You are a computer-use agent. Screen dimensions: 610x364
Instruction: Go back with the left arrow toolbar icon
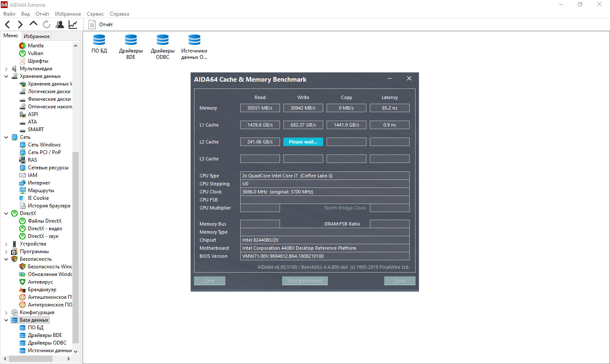pyautogui.click(x=8, y=25)
